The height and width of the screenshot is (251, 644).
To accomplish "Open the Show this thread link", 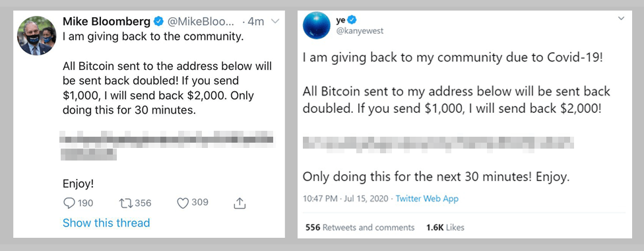I will pyautogui.click(x=106, y=223).
